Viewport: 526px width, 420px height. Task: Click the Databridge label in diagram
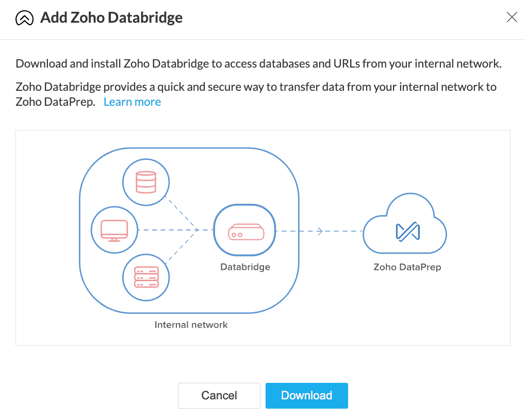click(x=245, y=267)
